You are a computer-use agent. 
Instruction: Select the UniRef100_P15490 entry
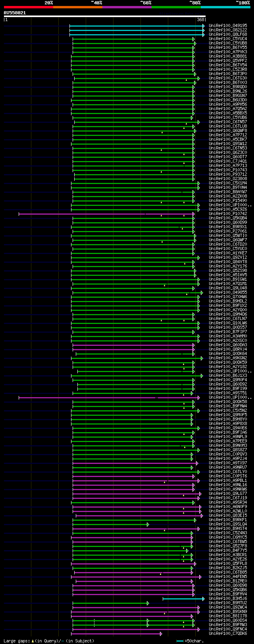[x=228, y=201]
